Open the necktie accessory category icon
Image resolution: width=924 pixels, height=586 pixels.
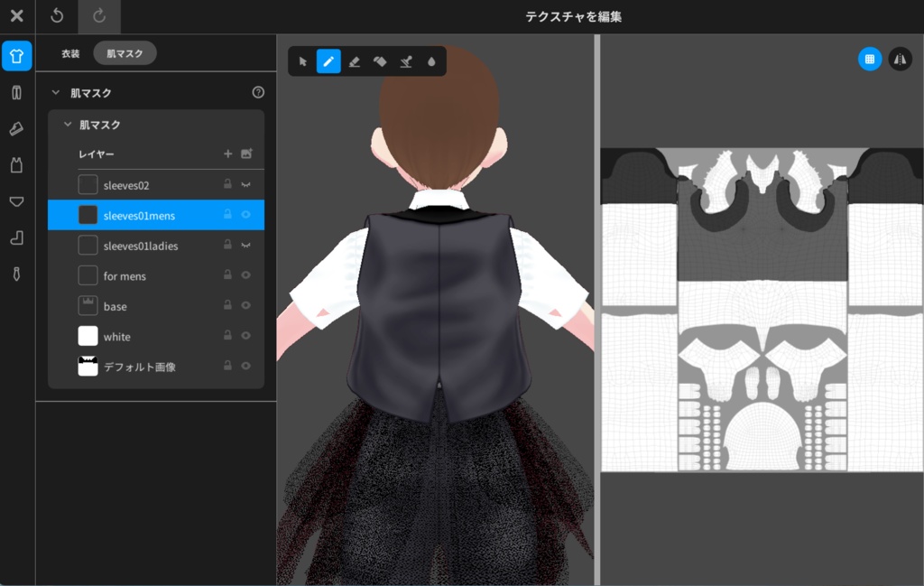pos(16,274)
